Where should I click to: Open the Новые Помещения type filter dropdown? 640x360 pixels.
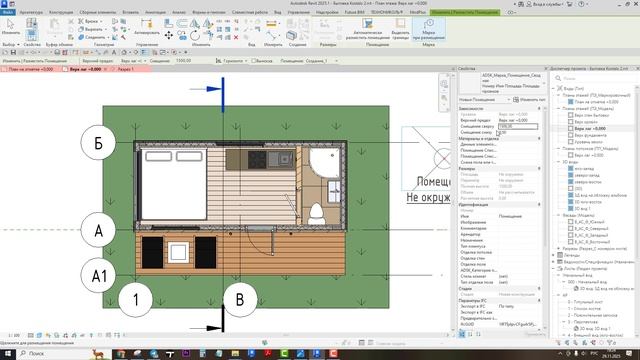tap(484, 100)
